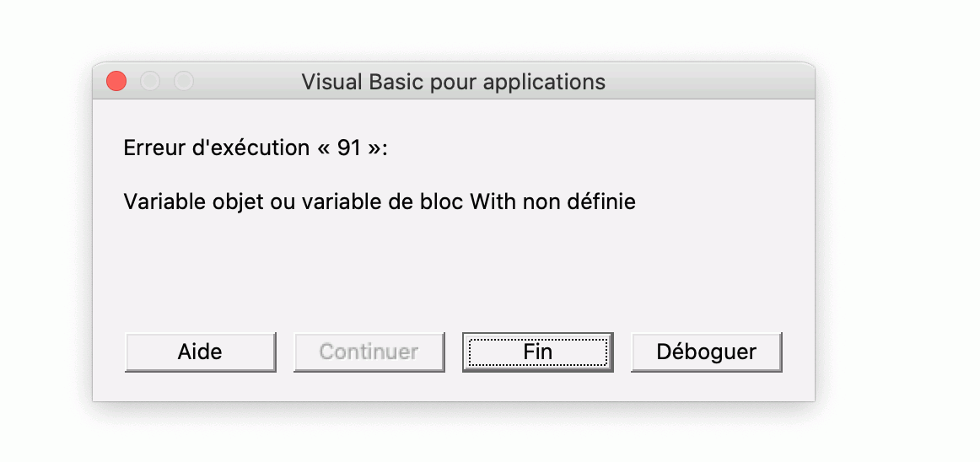Click the word "bloc" in the message
The image size is (980, 462).
(x=442, y=202)
